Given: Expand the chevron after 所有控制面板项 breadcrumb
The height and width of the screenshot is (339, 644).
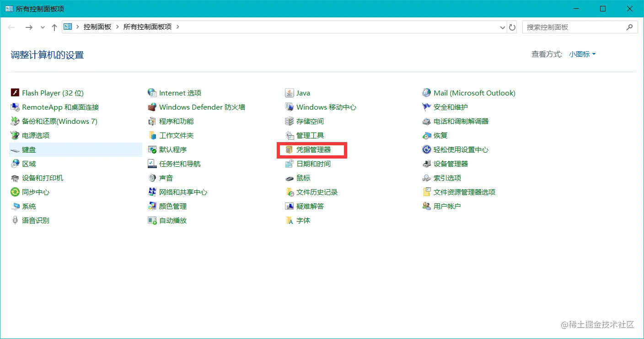Looking at the screenshot, I should pos(177,27).
